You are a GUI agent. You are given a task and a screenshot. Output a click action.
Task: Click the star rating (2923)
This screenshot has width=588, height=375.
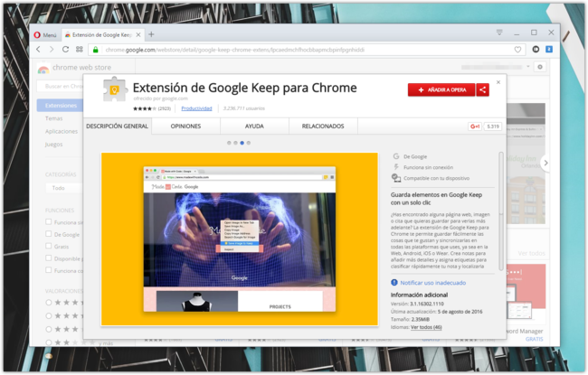tap(152, 108)
